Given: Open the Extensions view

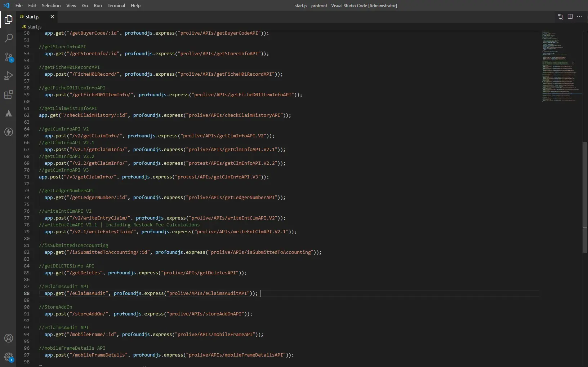Looking at the screenshot, I should [x=8, y=94].
